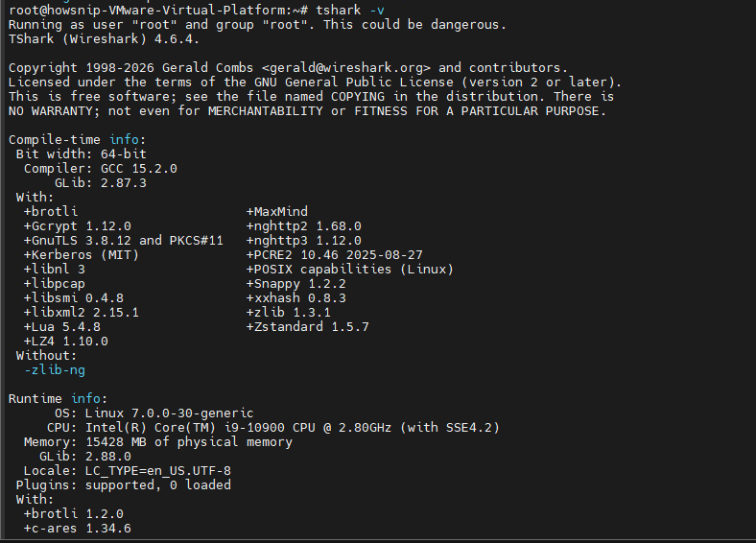Viewport: 756px width, 543px height.
Task: Click the 'Compiler: GCC 15.2.0' line
Action: [101, 169]
